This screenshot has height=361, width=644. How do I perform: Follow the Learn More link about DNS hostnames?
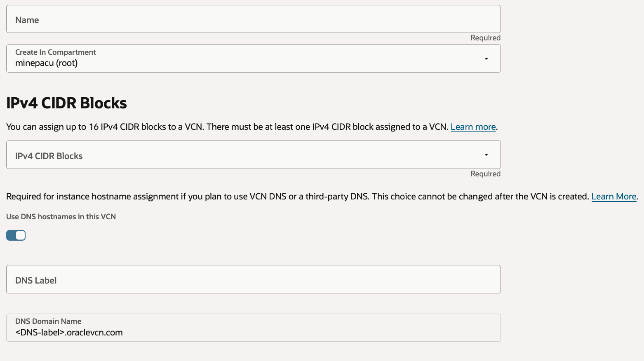(613, 197)
